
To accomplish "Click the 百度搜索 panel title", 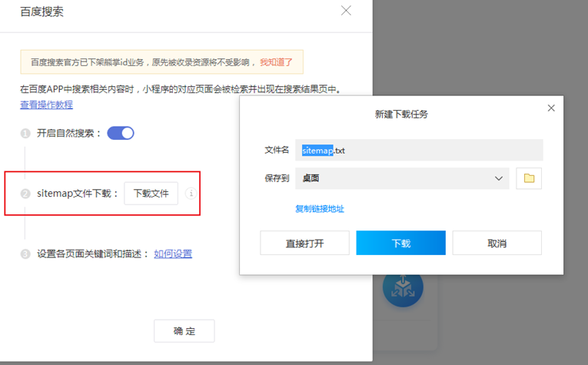I will point(42,12).
